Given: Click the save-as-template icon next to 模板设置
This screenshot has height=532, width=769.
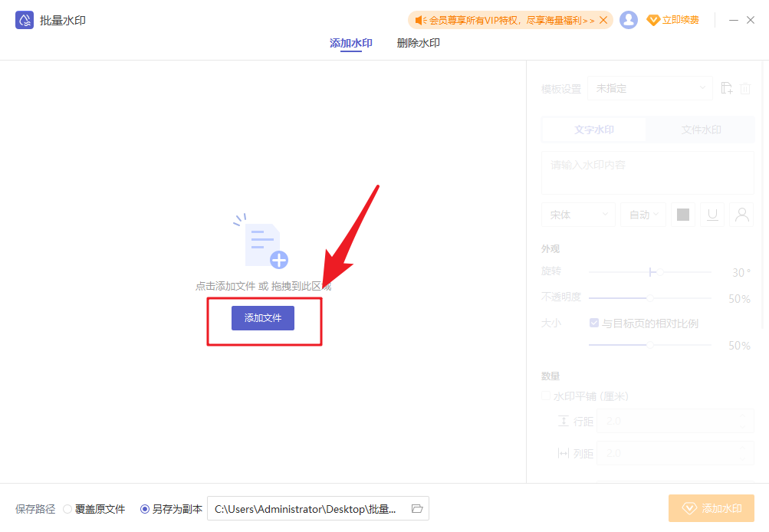Looking at the screenshot, I should point(726,87).
